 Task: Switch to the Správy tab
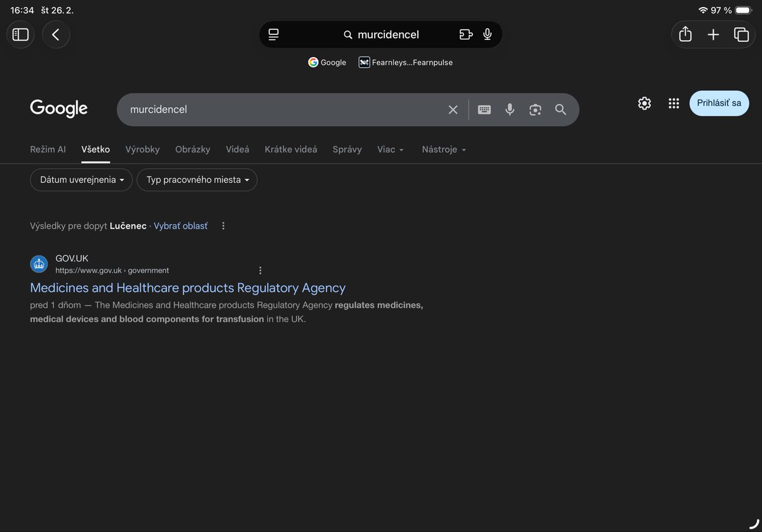click(347, 149)
